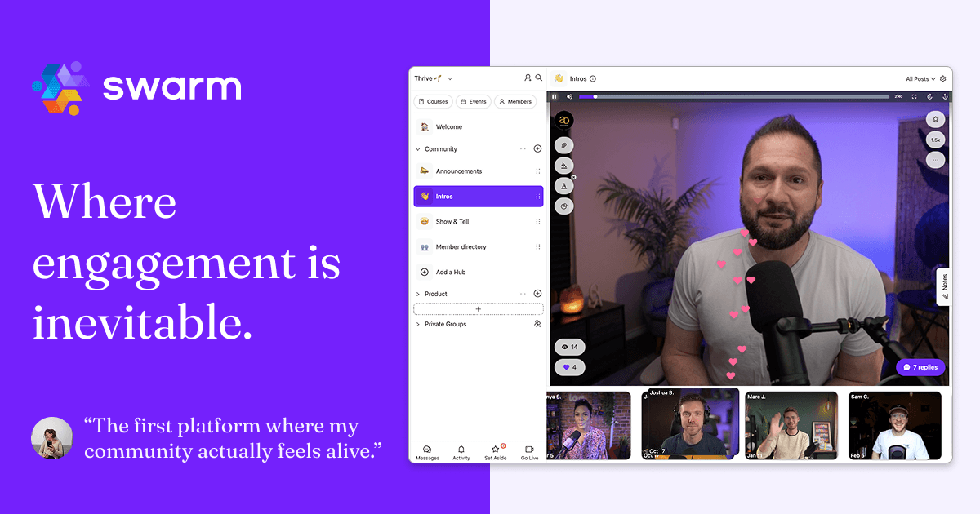Dismiss the small x badge by text icon
Viewport: 980px width, 514px height.
coord(573,177)
